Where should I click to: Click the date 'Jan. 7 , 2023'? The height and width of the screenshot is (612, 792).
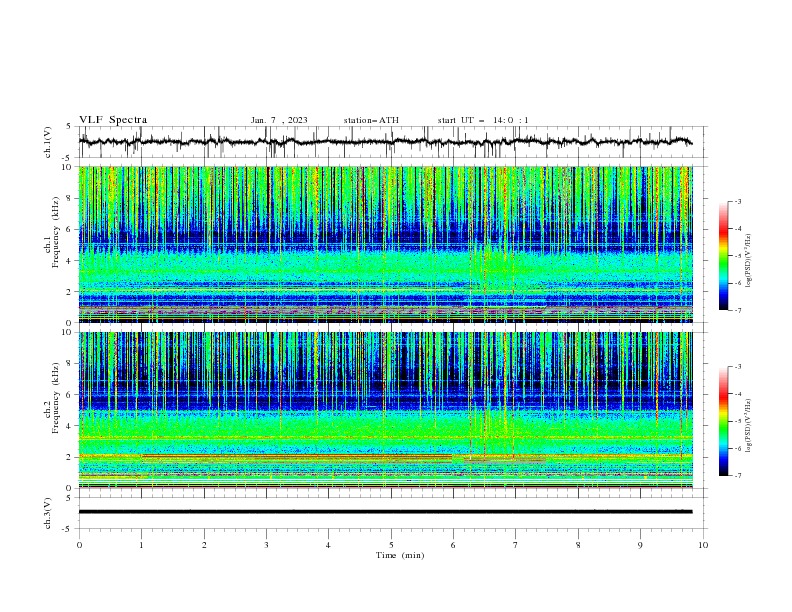click(279, 120)
